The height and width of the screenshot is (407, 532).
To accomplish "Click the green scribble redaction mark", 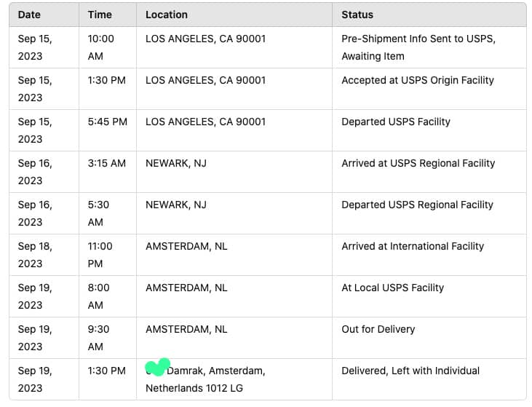I will point(157,367).
